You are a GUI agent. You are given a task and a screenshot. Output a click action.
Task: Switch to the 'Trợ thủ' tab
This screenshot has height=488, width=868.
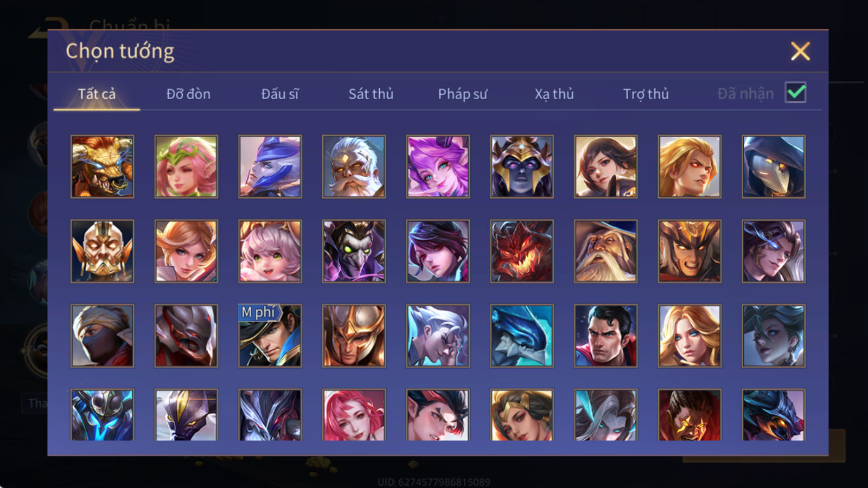click(646, 94)
